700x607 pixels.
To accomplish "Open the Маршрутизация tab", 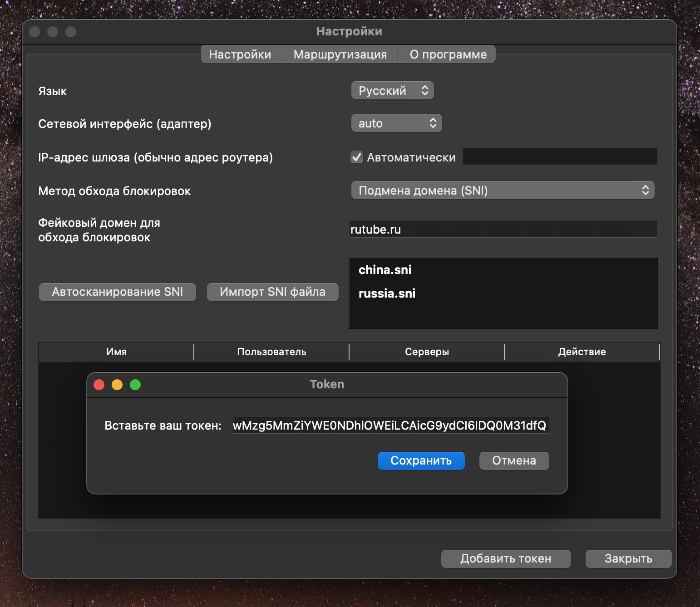I will click(x=340, y=54).
